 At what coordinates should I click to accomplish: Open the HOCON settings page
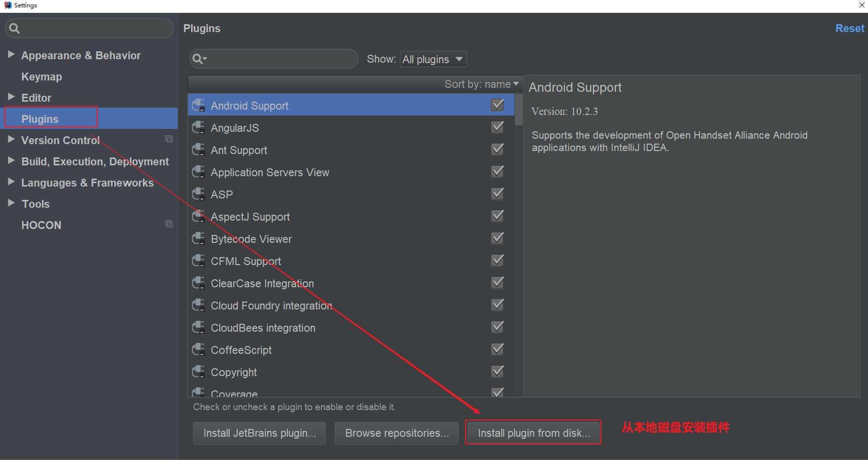click(41, 225)
